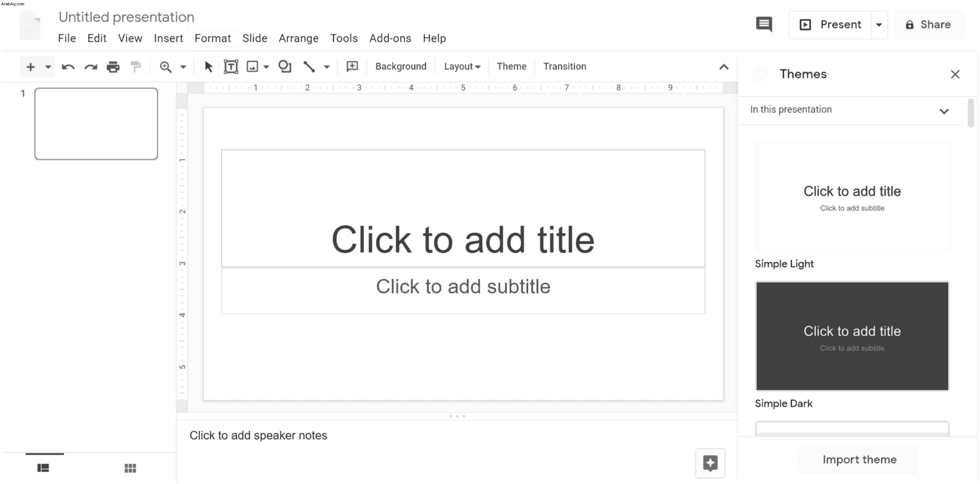980x484 pixels.
Task: Click to add title on the slide
Action: [x=463, y=209]
